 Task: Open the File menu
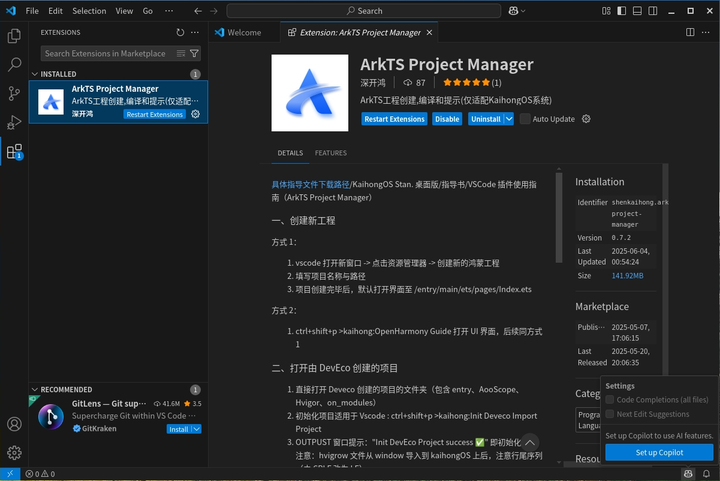click(32, 11)
